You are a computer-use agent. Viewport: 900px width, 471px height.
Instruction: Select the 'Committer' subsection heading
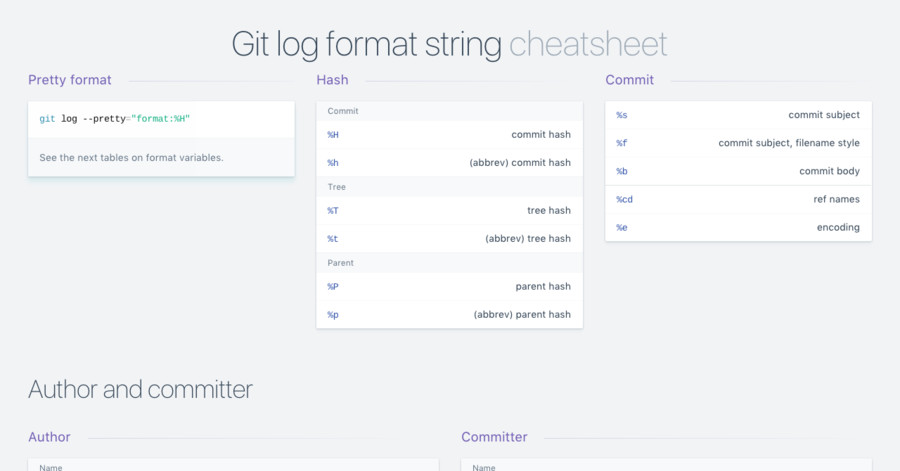[494, 437]
